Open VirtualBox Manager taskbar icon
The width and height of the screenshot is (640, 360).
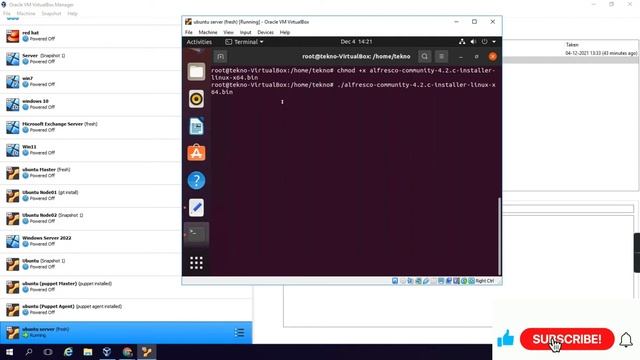(x=107, y=352)
